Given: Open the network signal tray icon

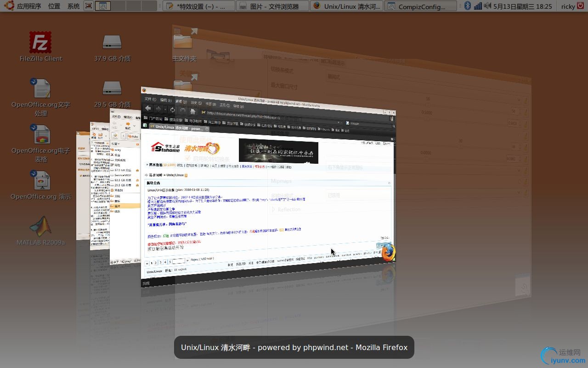Looking at the screenshot, I should [478, 6].
